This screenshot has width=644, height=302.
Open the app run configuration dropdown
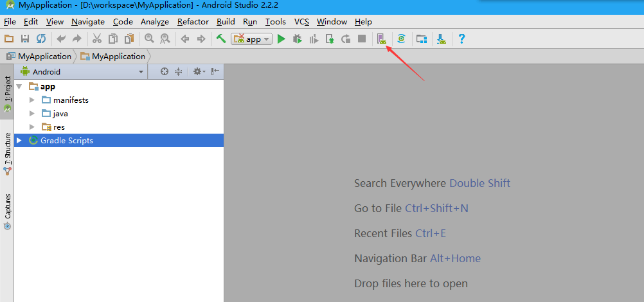251,39
